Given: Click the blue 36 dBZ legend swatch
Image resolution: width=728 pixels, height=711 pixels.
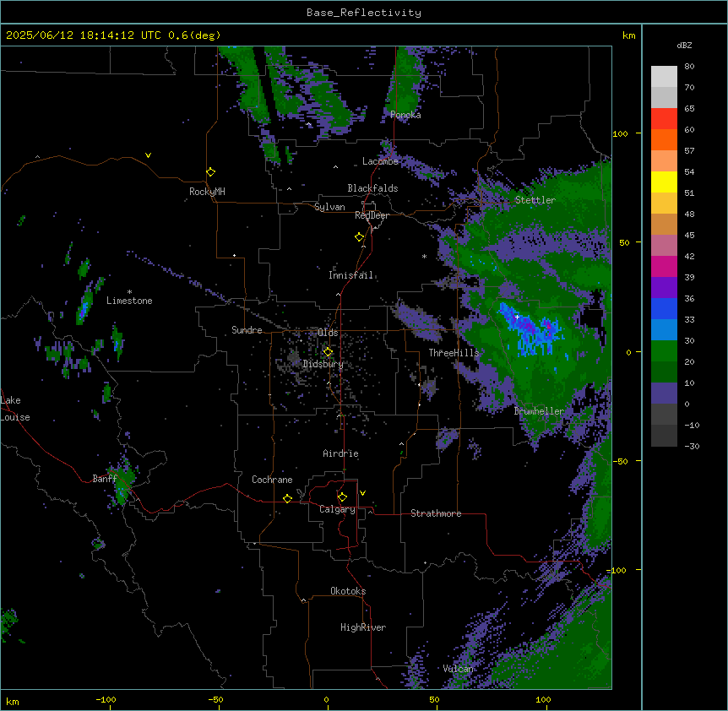Looking at the screenshot, I should [664, 308].
